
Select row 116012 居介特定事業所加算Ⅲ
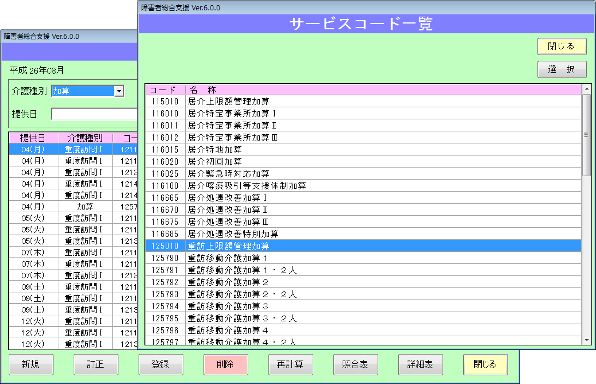(x=363, y=138)
